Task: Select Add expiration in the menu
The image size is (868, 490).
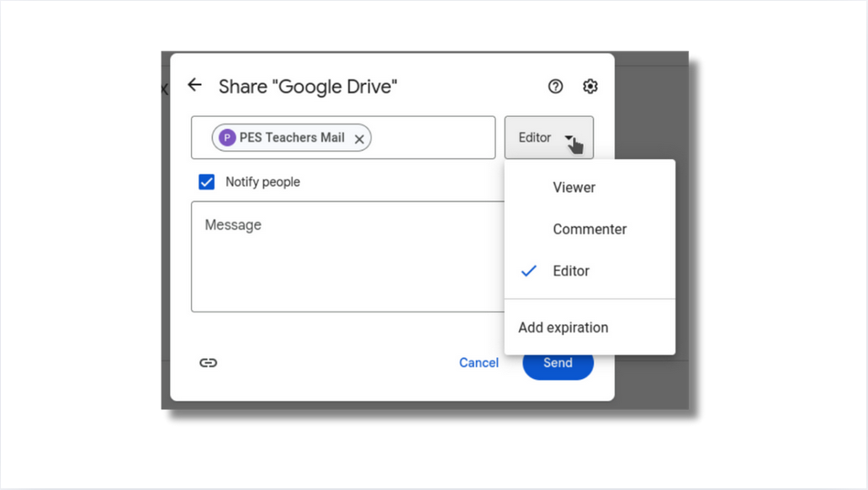Action: click(x=590, y=328)
